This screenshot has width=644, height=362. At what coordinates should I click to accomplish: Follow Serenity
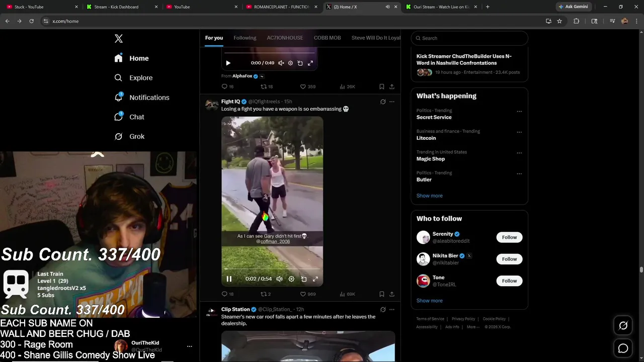point(509,237)
